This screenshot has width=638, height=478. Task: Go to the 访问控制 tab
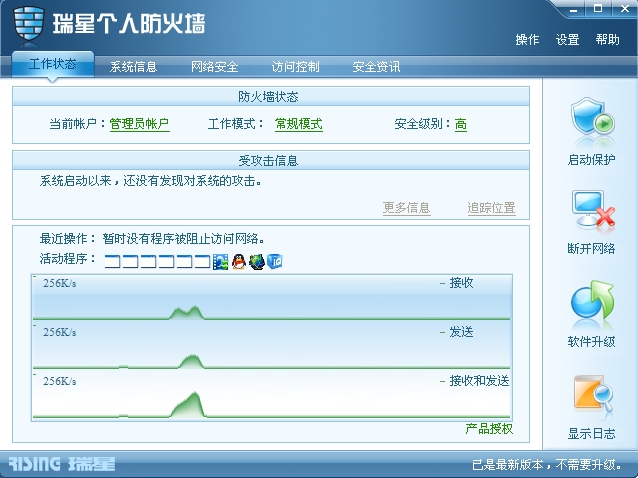point(295,67)
